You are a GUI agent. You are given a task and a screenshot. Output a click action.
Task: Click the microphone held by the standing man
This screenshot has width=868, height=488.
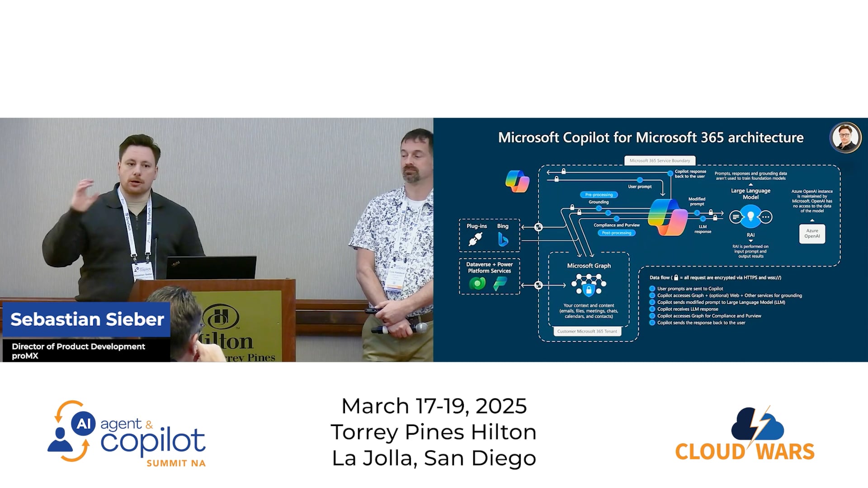400,329
